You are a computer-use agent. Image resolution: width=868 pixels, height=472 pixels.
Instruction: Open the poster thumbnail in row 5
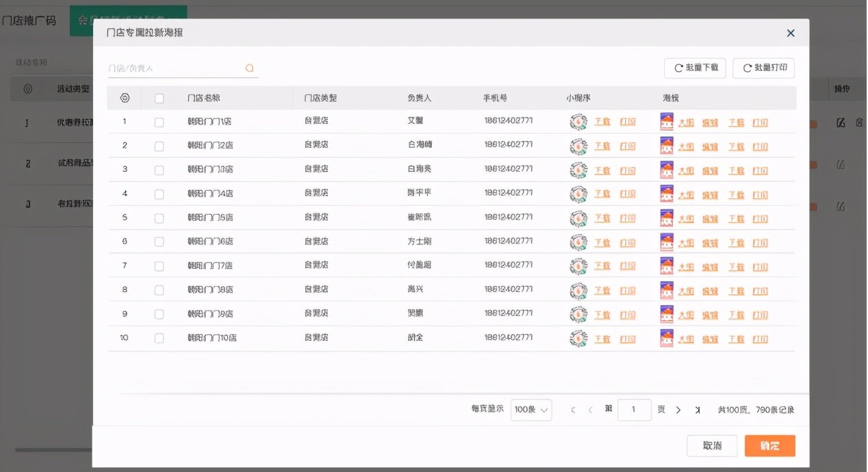tap(667, 218)
